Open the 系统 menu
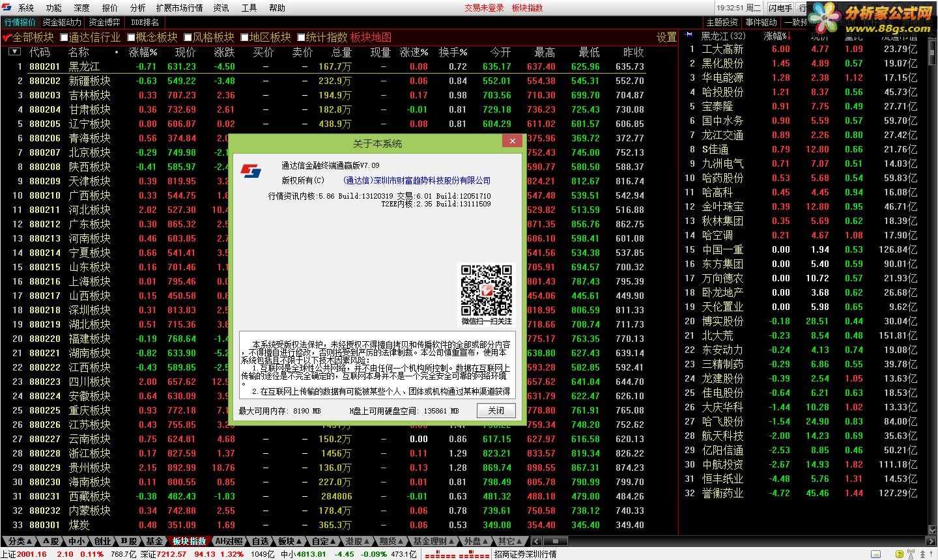This screenshot has height=560, width=938. [x=26, y=8]
